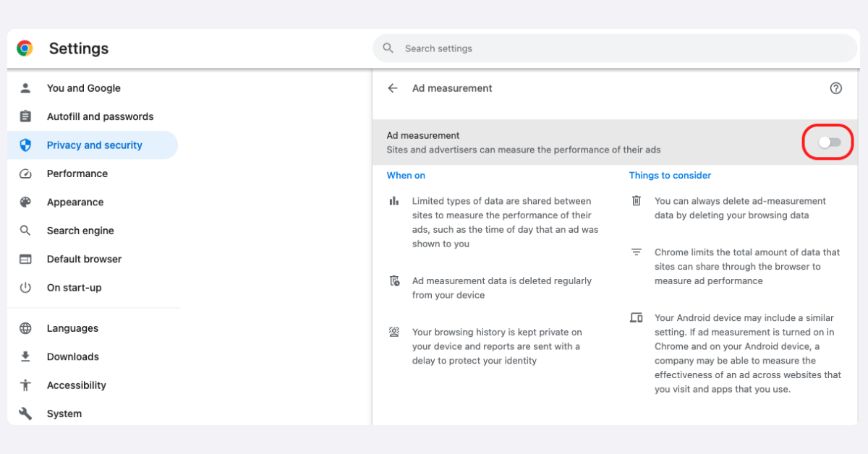Click the Languages globe icon

tap(26, 327)
